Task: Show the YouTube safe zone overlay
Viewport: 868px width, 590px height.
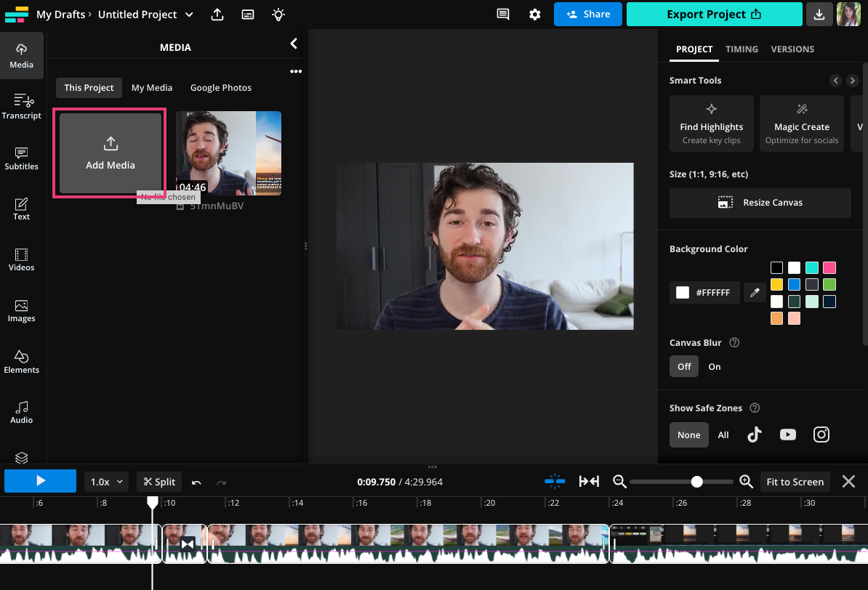Action: (x=787, y=434)
